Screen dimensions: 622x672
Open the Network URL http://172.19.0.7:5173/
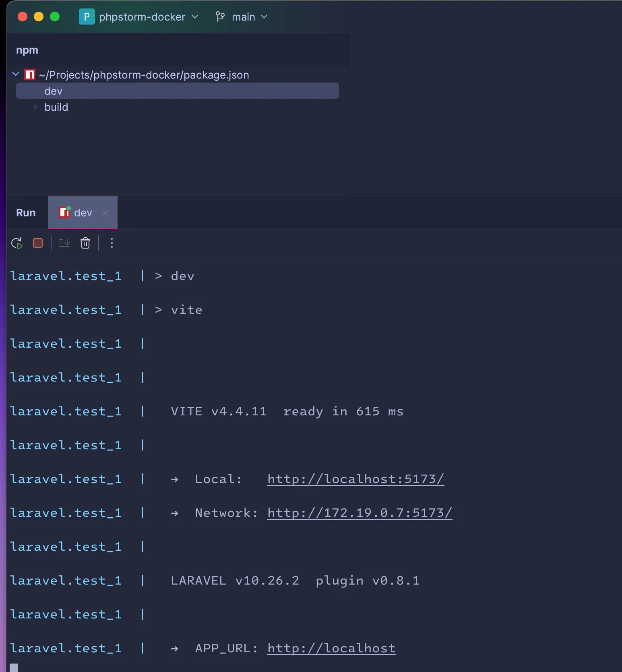point(360,513)
